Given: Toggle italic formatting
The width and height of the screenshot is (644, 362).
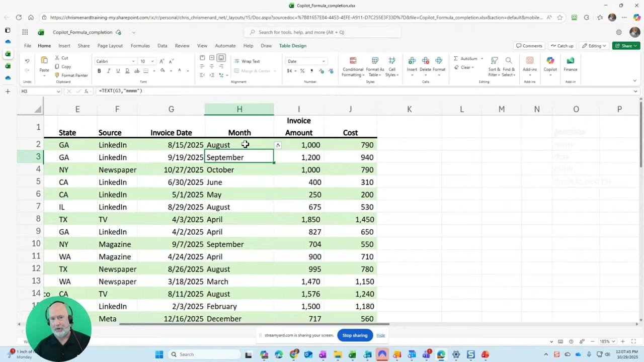Looking at the screenshot, I should coord(108,70).
